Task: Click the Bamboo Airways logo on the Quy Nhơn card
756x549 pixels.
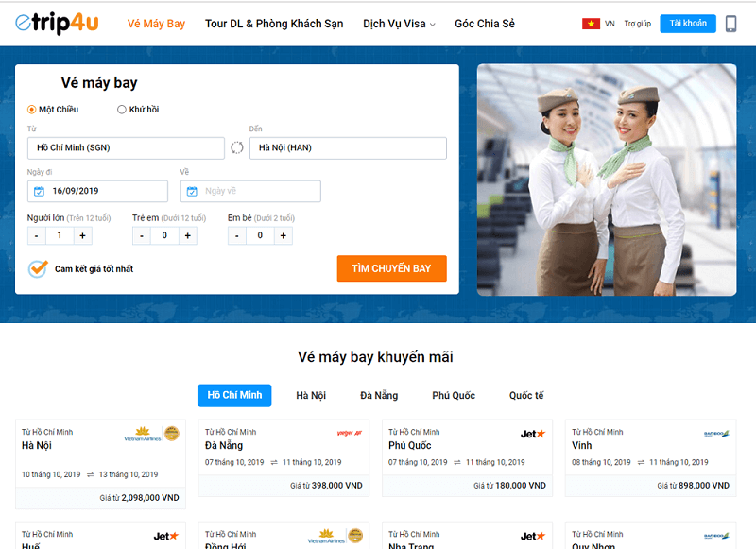Action: pos(716,536)
